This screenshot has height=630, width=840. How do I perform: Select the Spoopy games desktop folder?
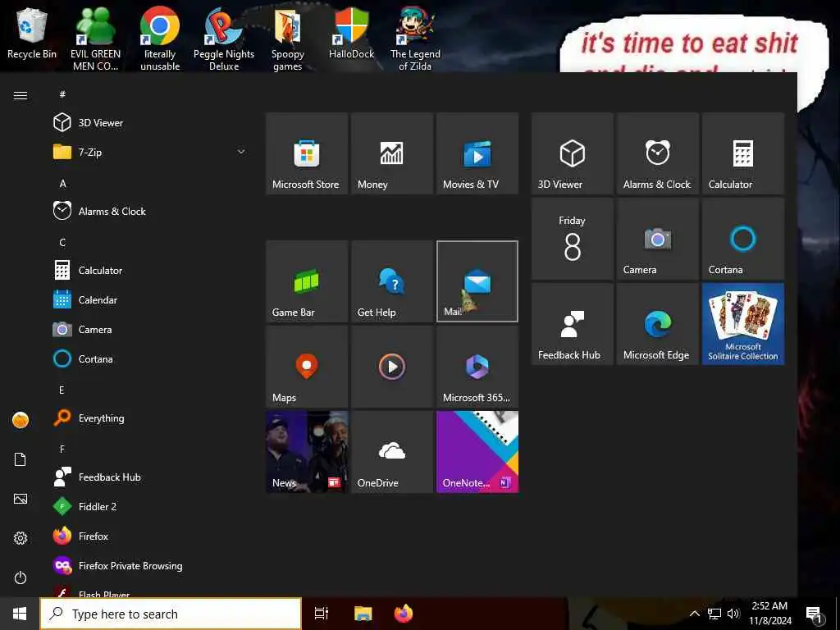(x=288, y=39)
